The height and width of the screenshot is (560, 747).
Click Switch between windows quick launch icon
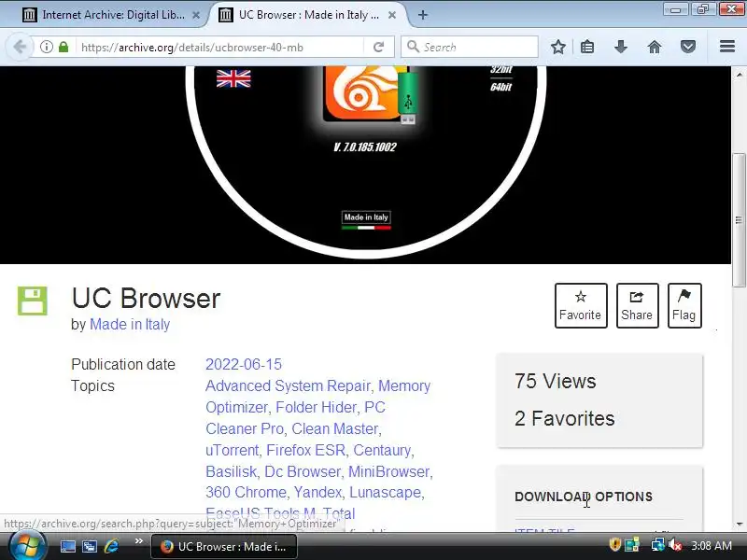pos(89,546)
